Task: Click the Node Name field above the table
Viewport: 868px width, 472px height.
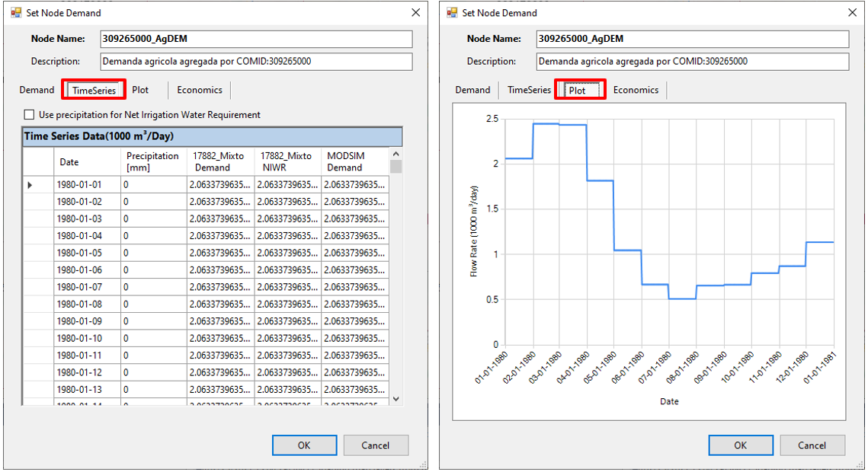Action: (x=256, y=39)
